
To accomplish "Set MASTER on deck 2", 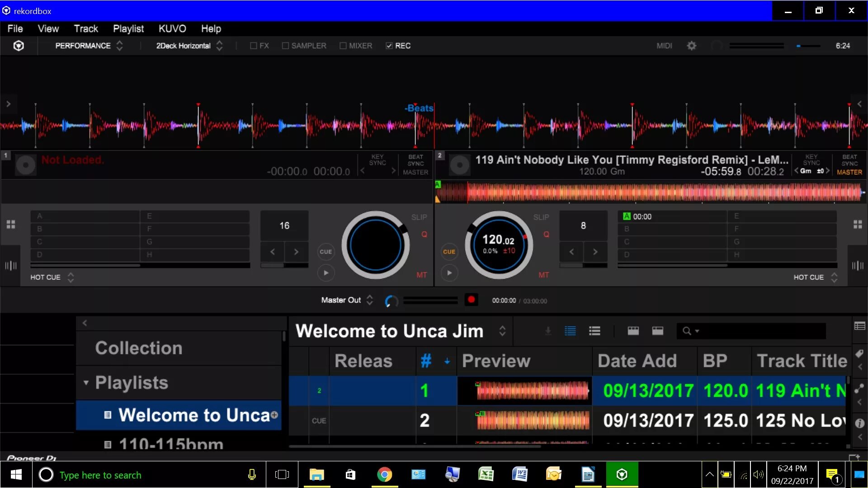I will tap(849, 172).
